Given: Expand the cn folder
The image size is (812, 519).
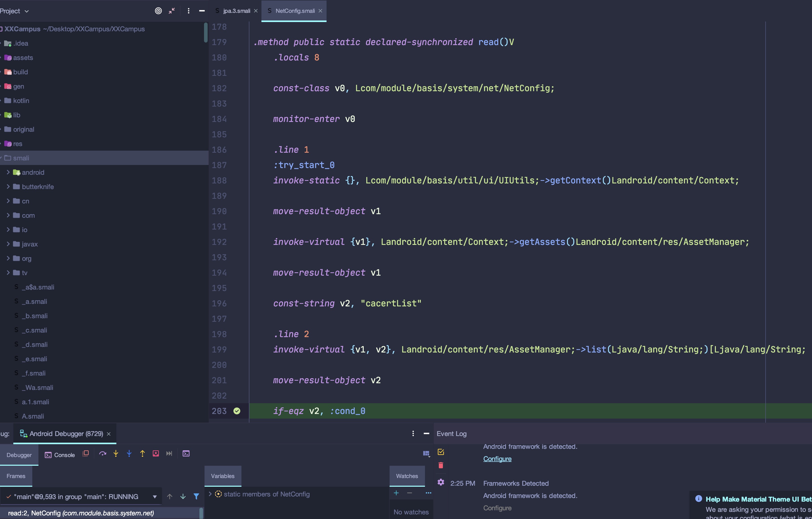Looking at the screenshot, I should point(8,201).
